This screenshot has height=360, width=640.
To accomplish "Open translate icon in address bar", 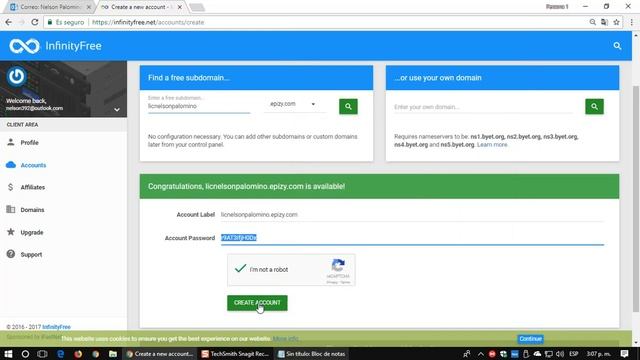I will click(604, 22).
